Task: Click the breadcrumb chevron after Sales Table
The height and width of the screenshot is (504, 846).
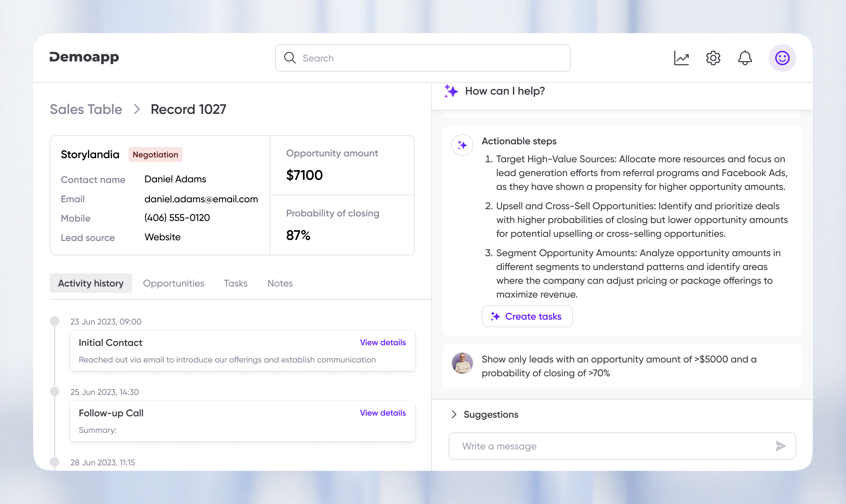Action: (x=137, y=109)
